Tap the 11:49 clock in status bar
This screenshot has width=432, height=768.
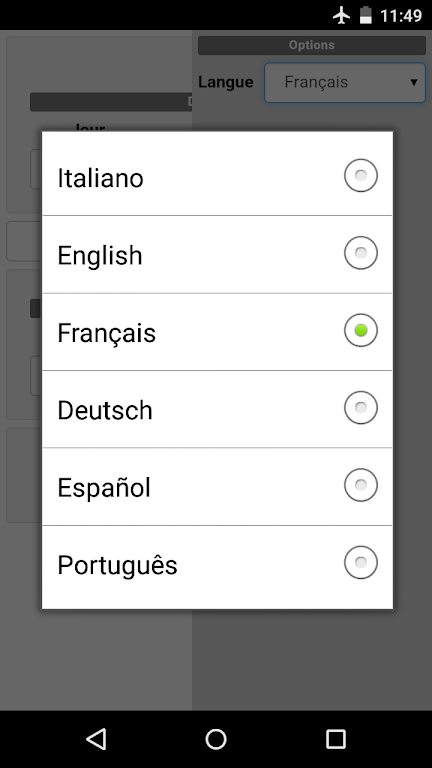(401, 16)
